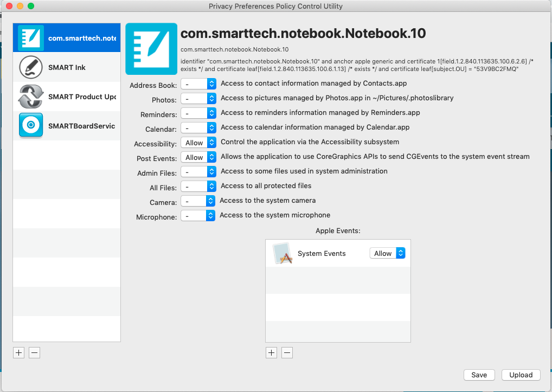Select SMART Ink in the application list
This screenshot has height=392, width=552.
tap(66, 67)
